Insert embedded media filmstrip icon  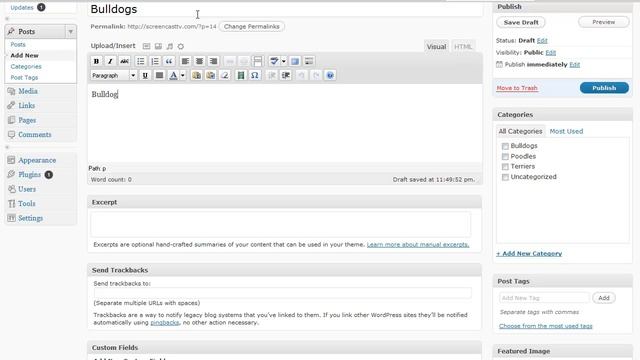(241, 76)
